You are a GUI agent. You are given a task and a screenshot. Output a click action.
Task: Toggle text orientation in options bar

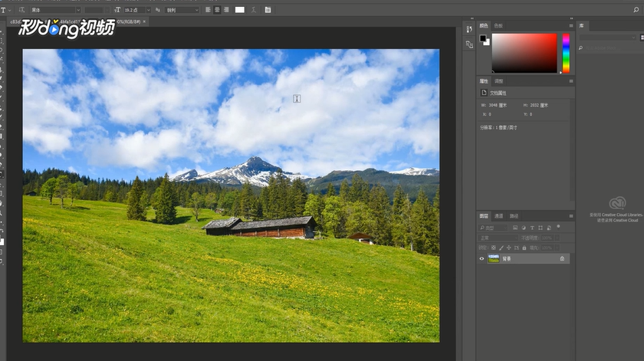click(x=21, y=10)
